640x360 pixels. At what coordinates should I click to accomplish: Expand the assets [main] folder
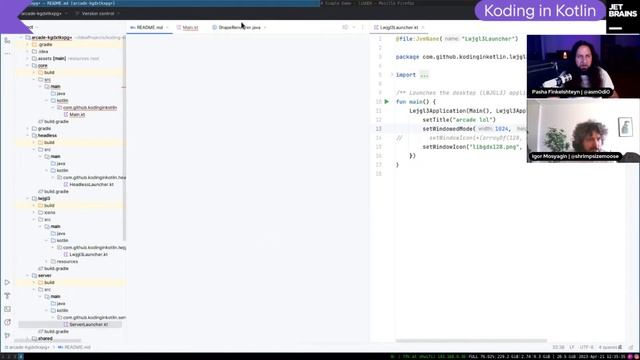tap(28, 58)
